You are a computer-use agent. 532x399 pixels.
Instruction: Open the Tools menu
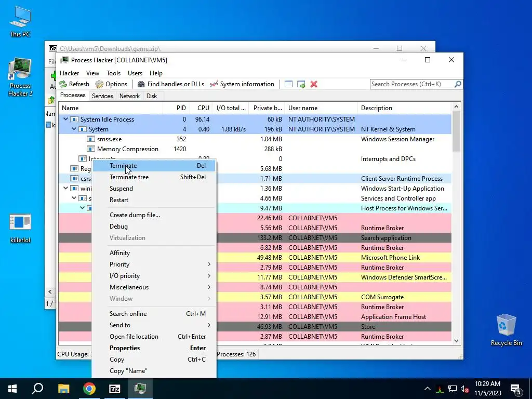pyautogui.click(x=113, y=73)
